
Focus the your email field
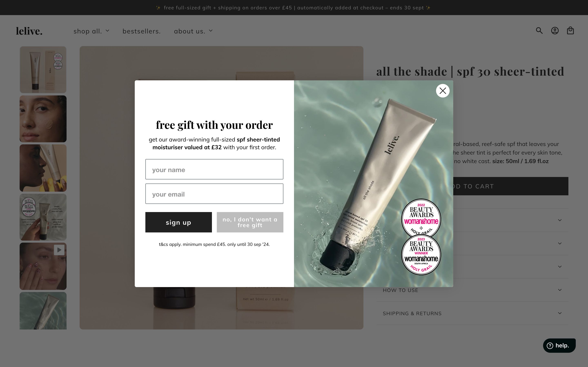214,194
